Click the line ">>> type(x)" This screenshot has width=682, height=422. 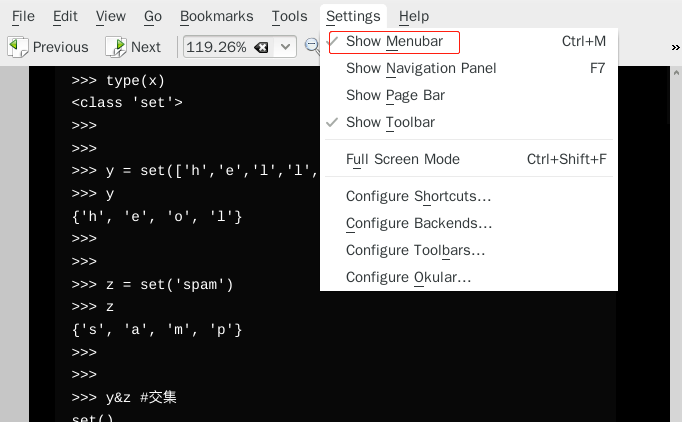(x=118, y=81)
